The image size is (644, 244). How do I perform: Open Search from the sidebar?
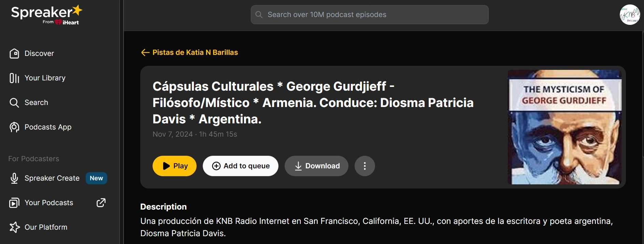coord(36,103)
